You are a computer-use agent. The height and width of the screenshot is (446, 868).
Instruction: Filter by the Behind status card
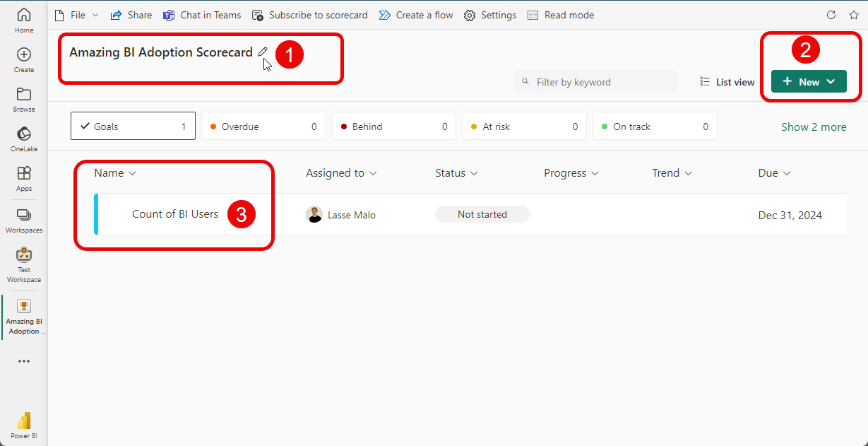click(394, 127)
